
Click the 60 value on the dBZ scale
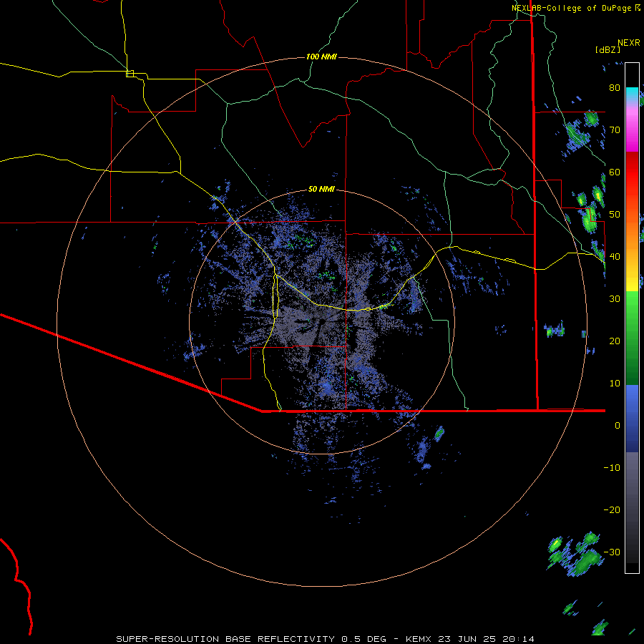(615, 172)
